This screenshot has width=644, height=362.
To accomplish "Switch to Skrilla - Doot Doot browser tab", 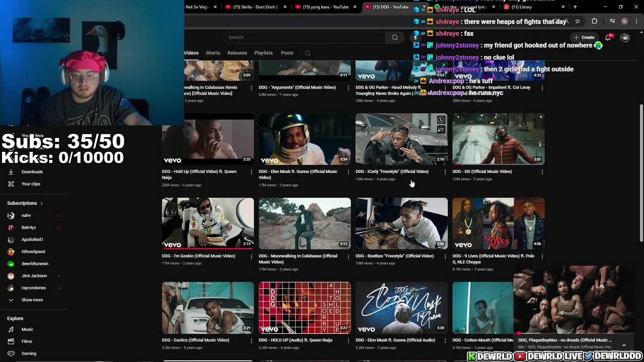I will [255, 7].
